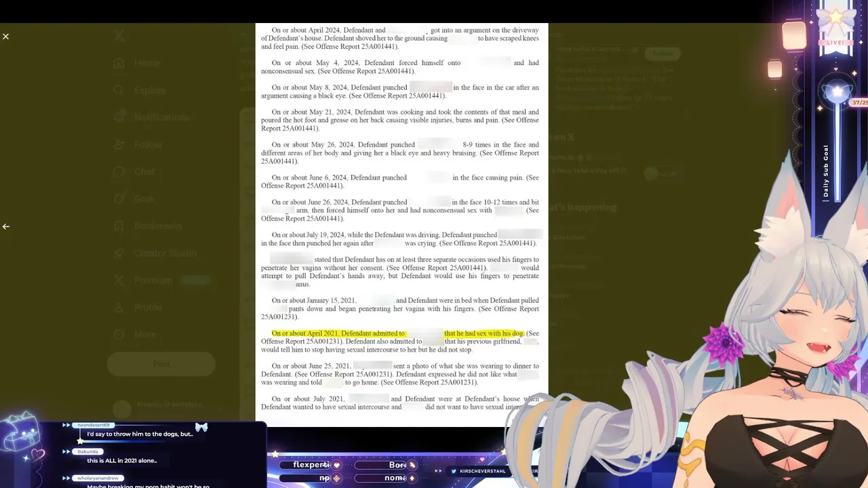Click the "On or about May 8, 2024" paragraph
The image size is (868, 488).
(x=400, y=91)
